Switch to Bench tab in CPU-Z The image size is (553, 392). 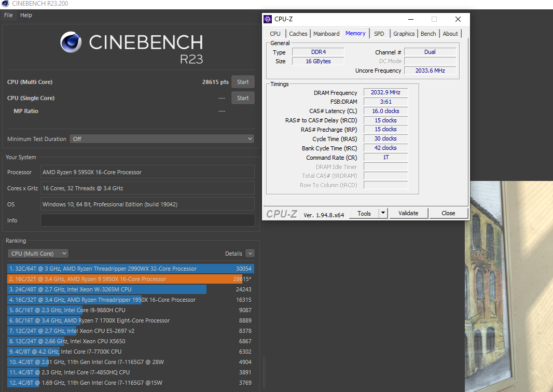point(428,34)
